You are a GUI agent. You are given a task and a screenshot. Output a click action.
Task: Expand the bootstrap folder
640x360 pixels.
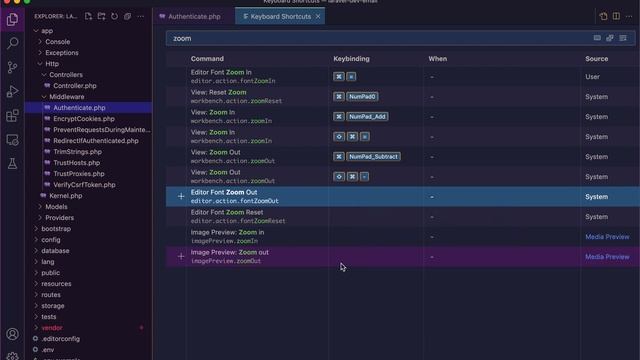(56, 229)
